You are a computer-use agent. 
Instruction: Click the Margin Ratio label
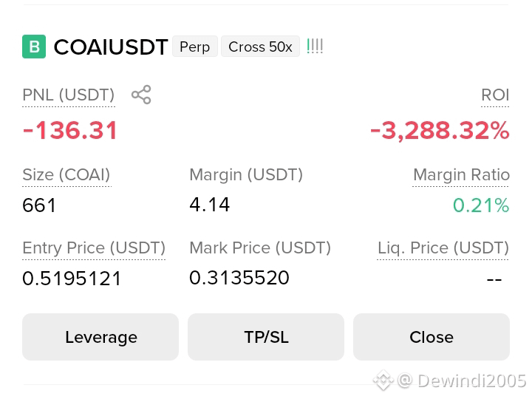pyautogui.click(x=461, y=175)
